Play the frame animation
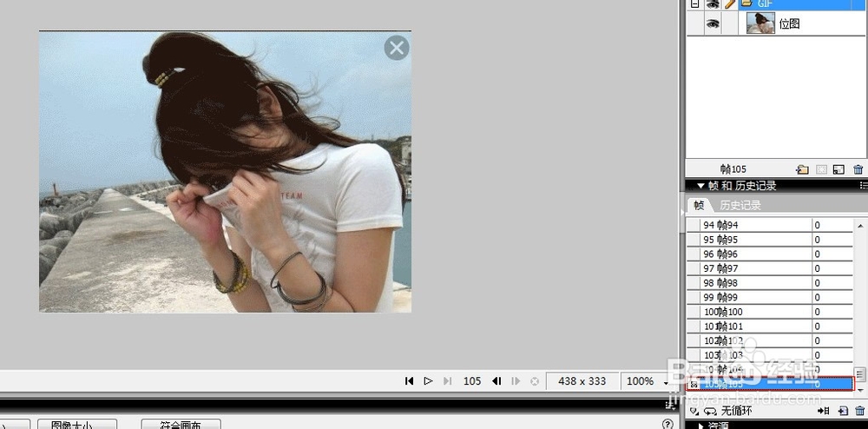Screen dimensions: 868x429 coord(428,381)
